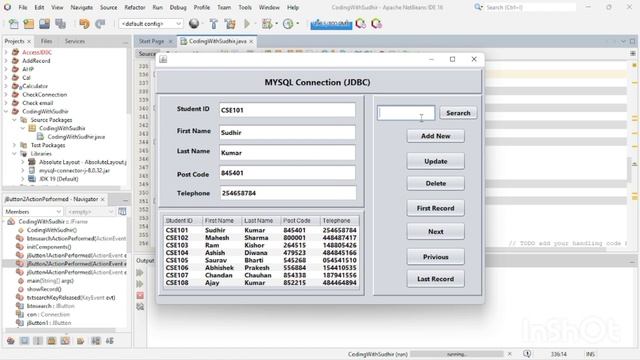Screen dimensions: 640x360
Task: Click the running progress bar in status bar
Action: [457, 354]
